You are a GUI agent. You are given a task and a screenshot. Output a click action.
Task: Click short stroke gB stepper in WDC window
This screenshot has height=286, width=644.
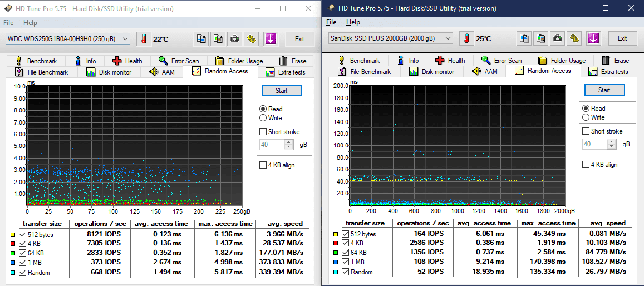(289, 145)
